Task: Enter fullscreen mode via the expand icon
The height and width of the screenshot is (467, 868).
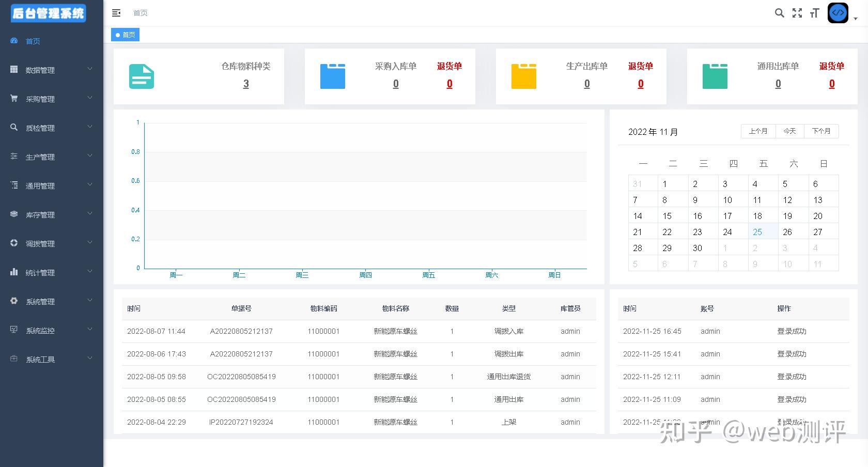Action: point(797,13)
